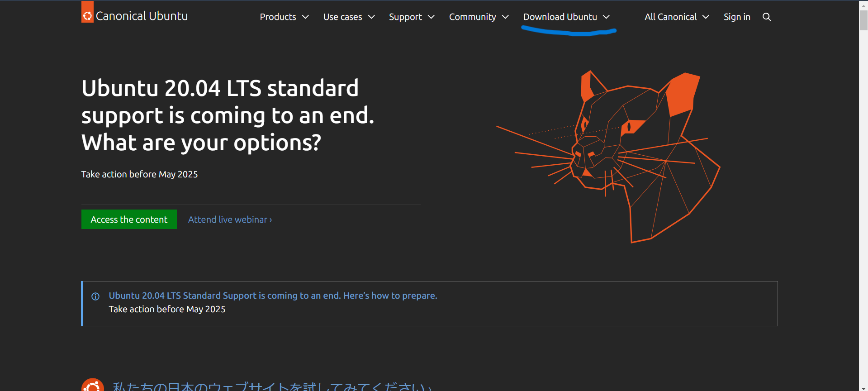
Task: Open the search magnifier icon
Action: [x=767, y=17]
